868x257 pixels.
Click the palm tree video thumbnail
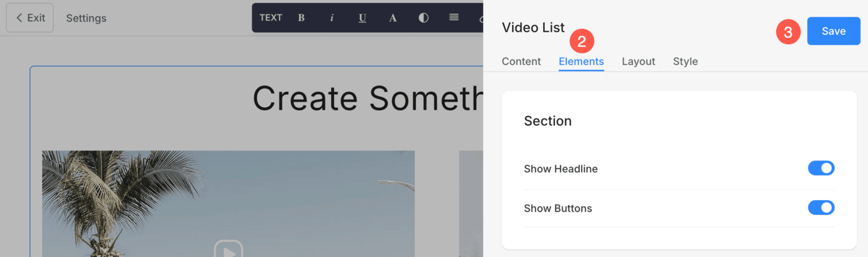pos(228,203)
